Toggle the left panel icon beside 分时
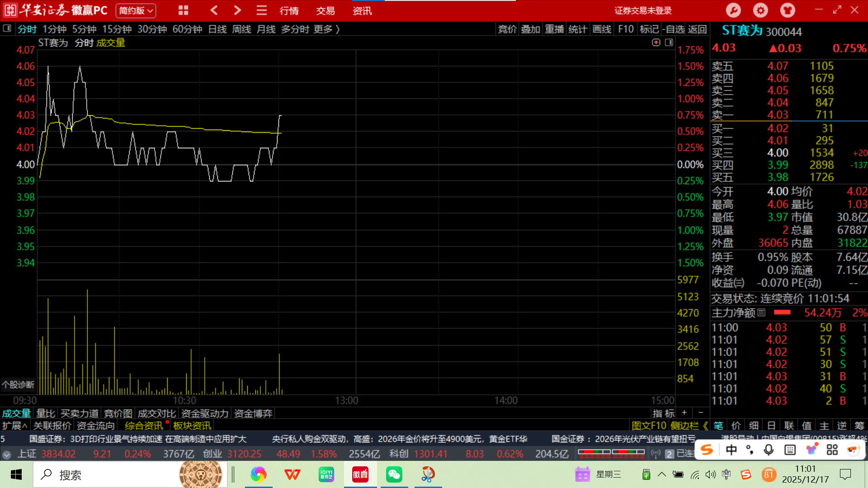The image size is (868, 488). point(7,29)
